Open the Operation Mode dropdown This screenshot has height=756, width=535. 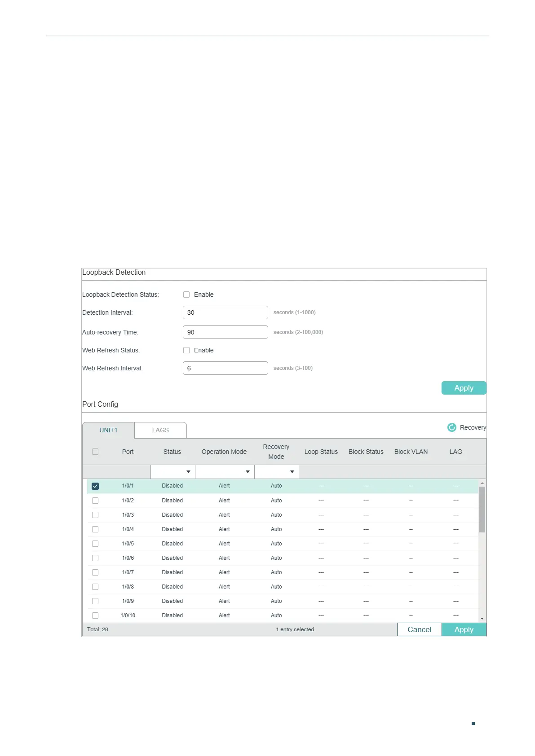[x=225, y=472]
